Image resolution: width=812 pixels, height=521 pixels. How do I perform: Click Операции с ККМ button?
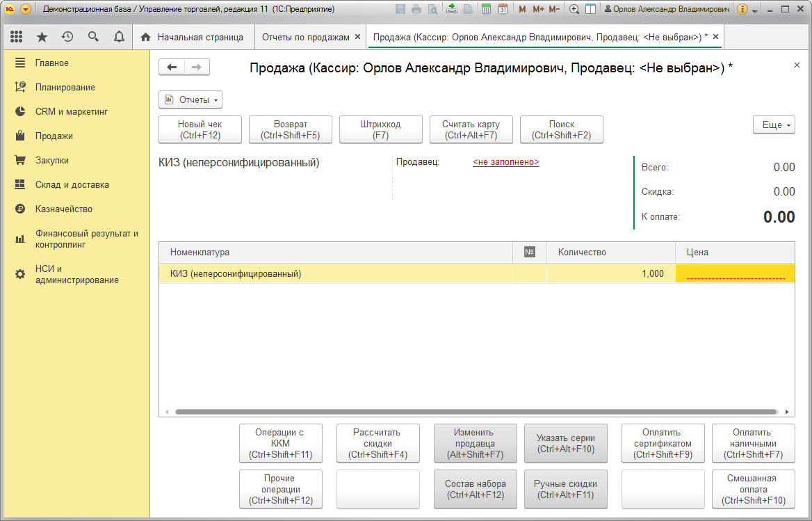[281, 443]
